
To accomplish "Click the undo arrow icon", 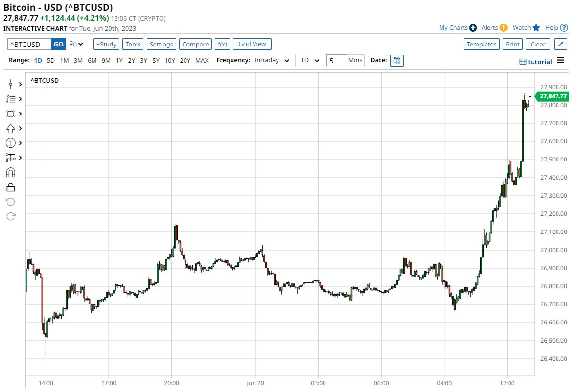I will 10,202.
